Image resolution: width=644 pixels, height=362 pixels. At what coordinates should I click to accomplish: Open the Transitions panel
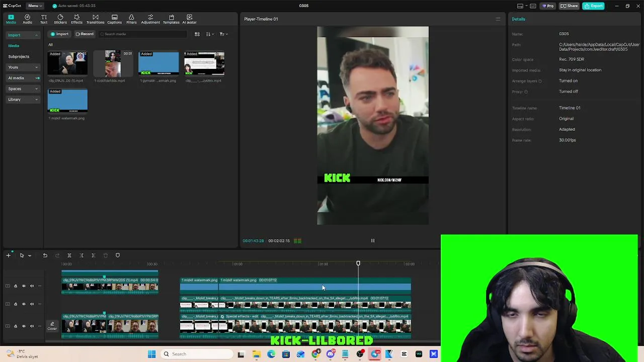(95, 19)
